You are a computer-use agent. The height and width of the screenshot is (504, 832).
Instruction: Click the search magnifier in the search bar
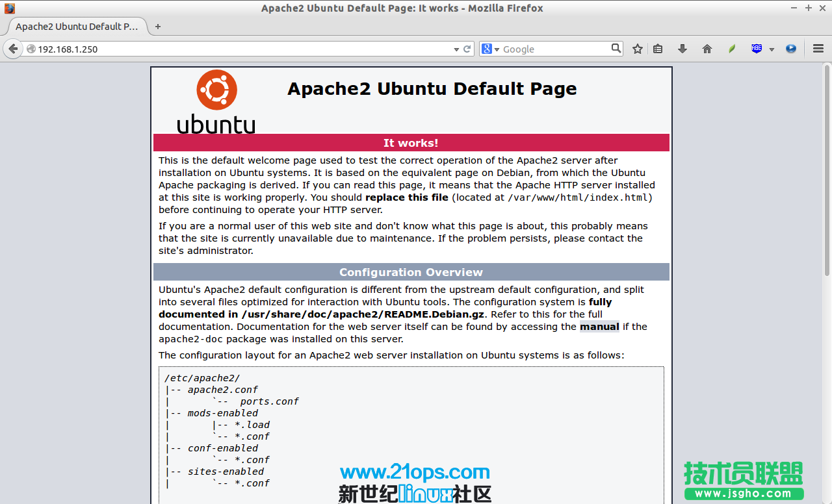click(x=615, y=48)
